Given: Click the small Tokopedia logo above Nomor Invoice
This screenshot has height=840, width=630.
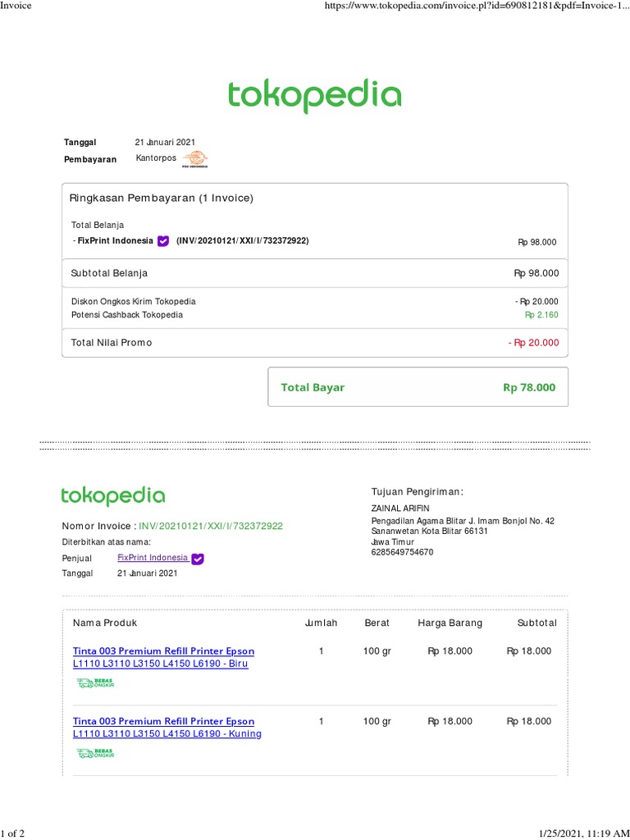Looking at the screenshot, I should click(113, 496).
